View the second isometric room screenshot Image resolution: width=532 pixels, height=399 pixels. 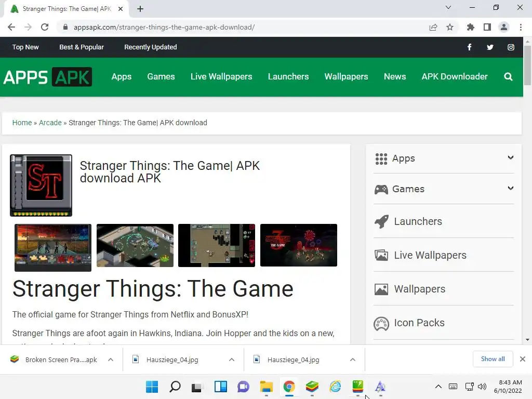135,245
